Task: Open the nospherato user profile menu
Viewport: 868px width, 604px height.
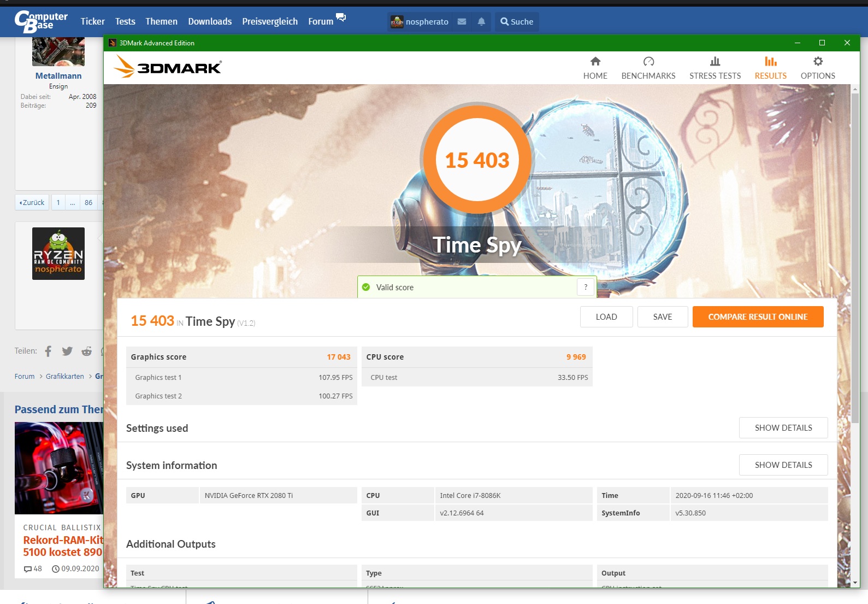Action: (420, 22)
